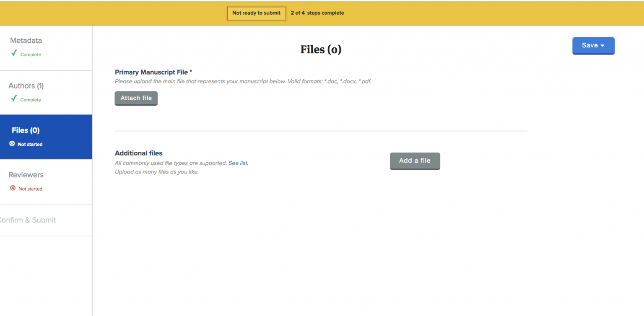The image size is (644, 316).
Task: Click the green checkmark under Authors
Action: click(14, 98)
